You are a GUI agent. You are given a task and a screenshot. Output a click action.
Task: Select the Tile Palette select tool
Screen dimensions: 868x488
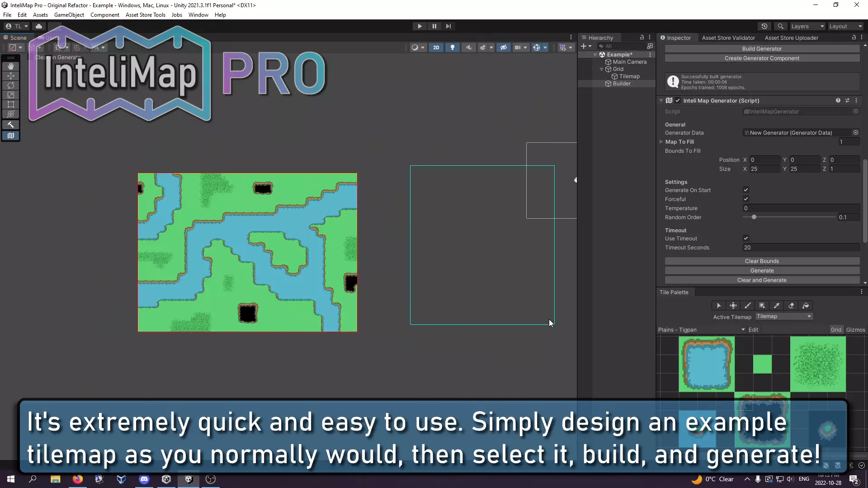pos(719,306)
